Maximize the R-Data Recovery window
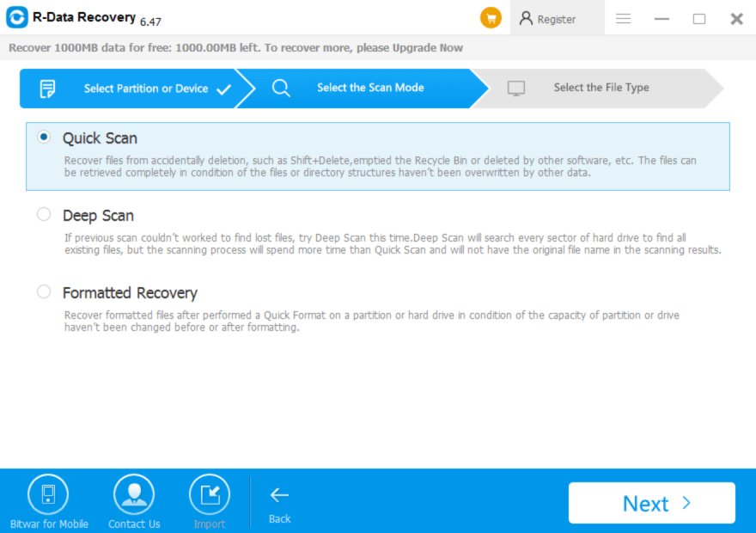Image resolution: width=756 pixels, height=533 pixels. pyautogui.click(x=699, y=19)
